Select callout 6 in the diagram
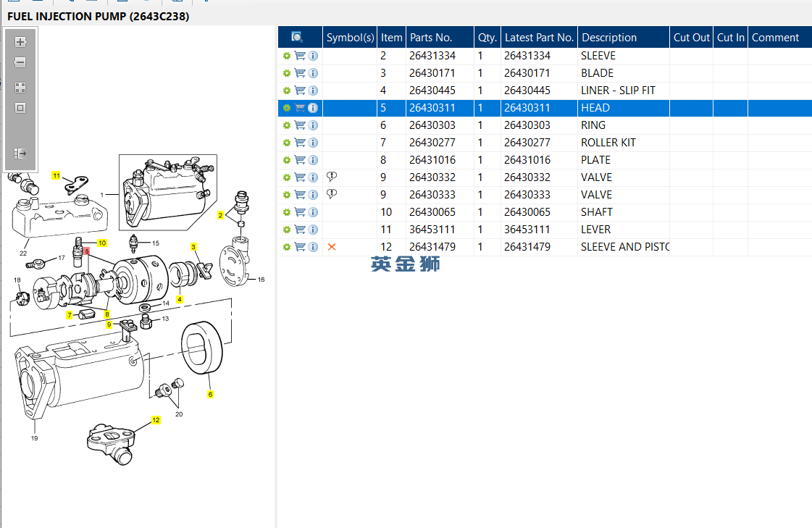812x528 pixels. (210, 395)
